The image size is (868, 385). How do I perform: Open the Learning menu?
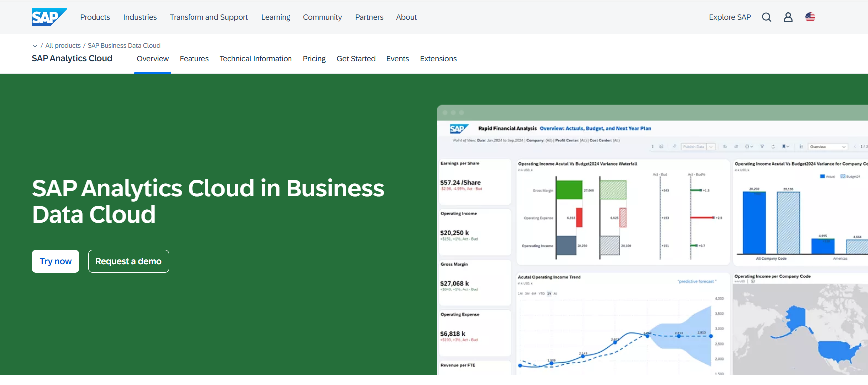click(x=276, y=17)
